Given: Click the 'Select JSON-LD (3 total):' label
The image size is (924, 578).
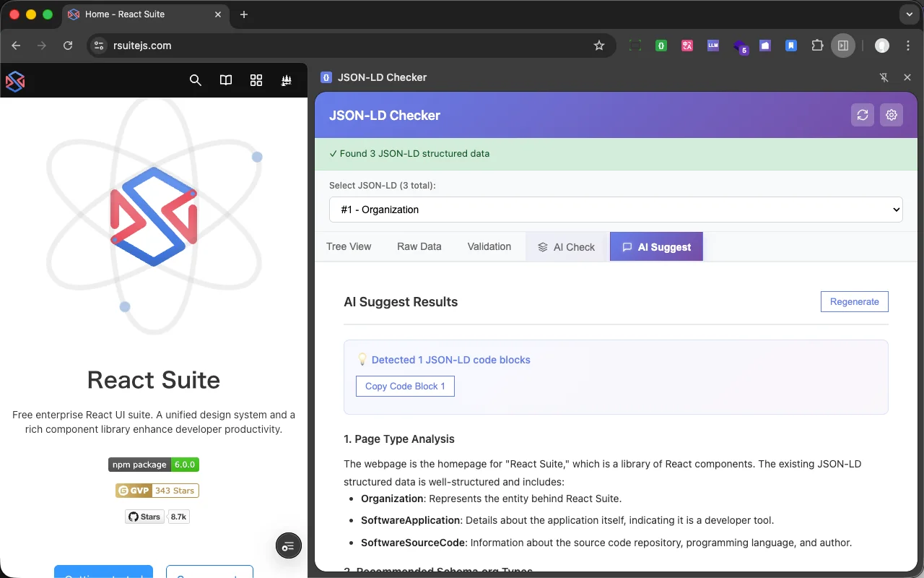Looking at the screenshot, I should pyautogui.click(x=383, y=186).
